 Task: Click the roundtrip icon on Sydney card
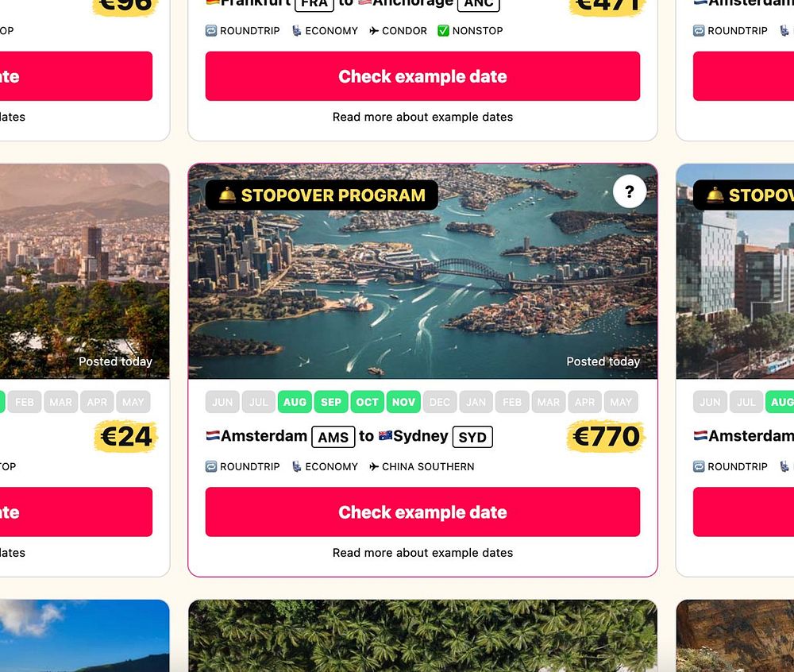[x=211, y=466]
